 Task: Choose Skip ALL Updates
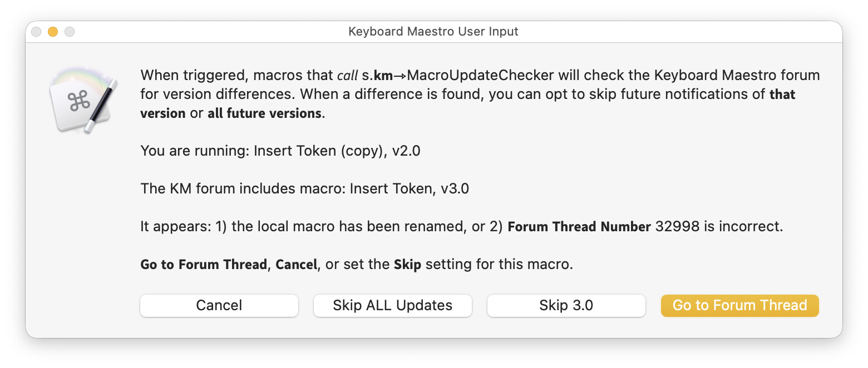[x=392, y=305]
